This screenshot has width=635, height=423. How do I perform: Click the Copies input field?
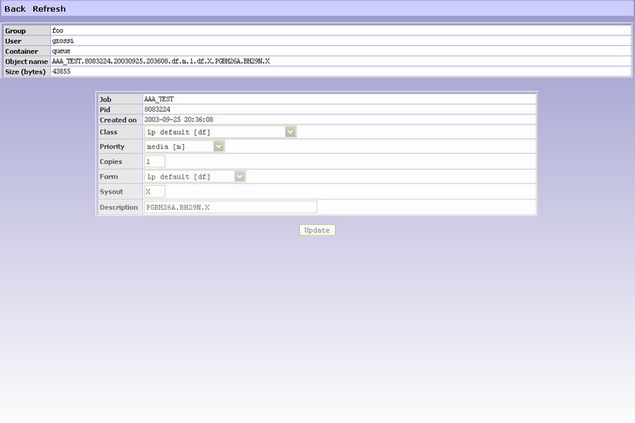point(154,161)
